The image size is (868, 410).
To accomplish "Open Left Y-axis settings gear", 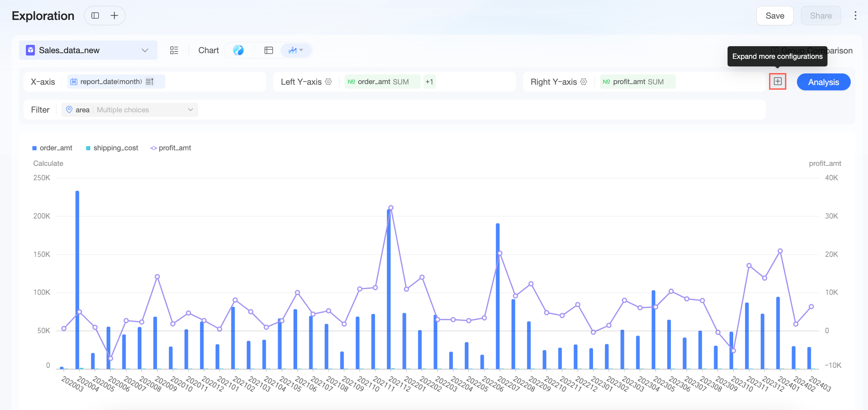I will click(328, 82).
